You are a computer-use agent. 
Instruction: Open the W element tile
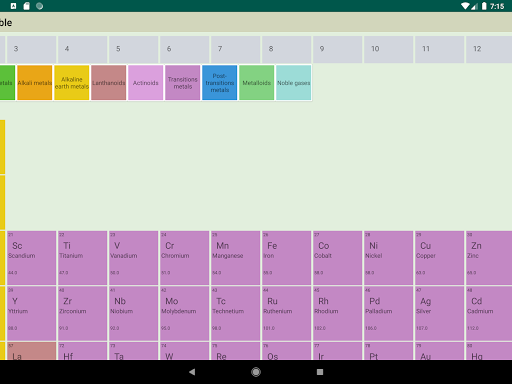tap(185, 351)
